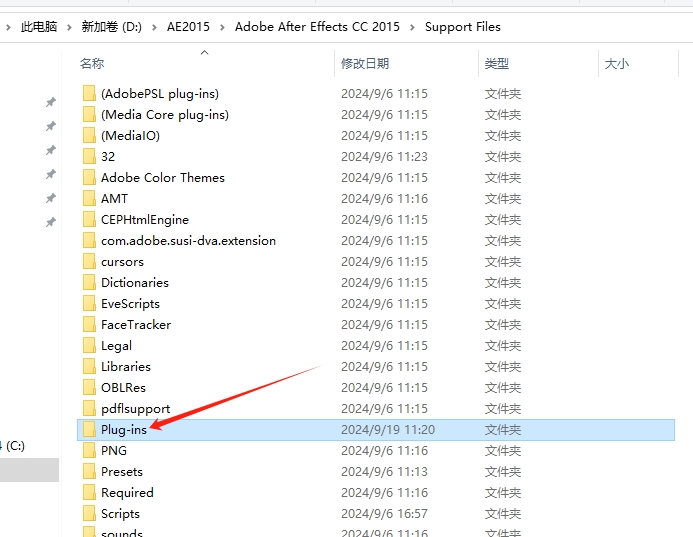Select the FaceTracker folder icon
Image resolution: width=693 pixels, height=537 pixels.
click(89, 324)
